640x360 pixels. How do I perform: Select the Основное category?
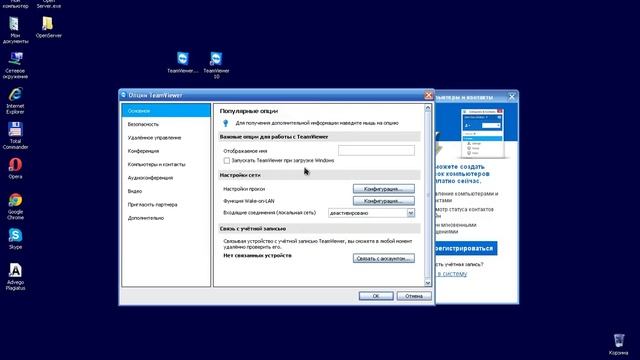click(x=166, y=111)
